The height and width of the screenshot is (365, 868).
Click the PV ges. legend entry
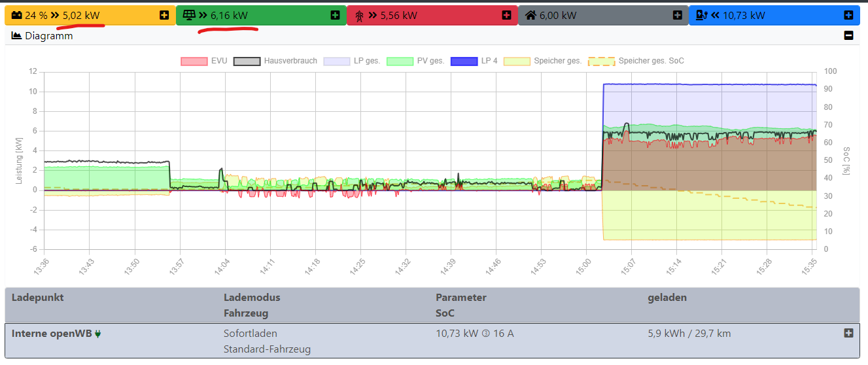pyautogui.click(x=415, y=61)
